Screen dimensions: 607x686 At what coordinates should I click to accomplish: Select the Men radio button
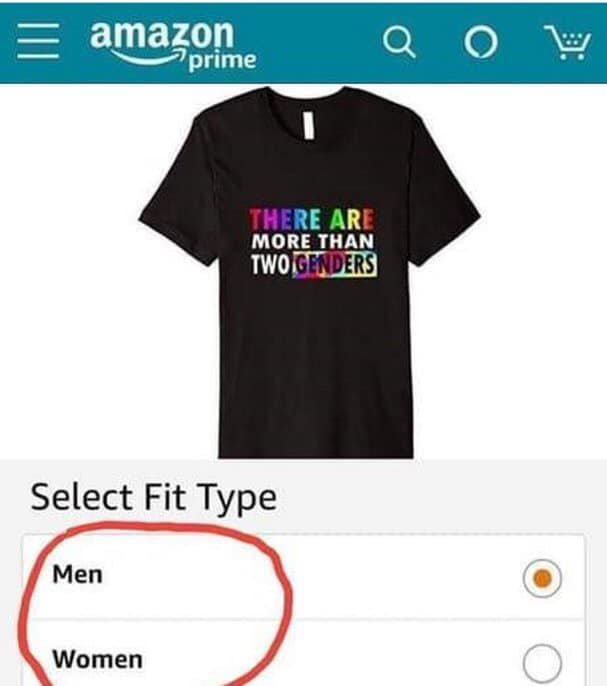[x=542, y=578]
